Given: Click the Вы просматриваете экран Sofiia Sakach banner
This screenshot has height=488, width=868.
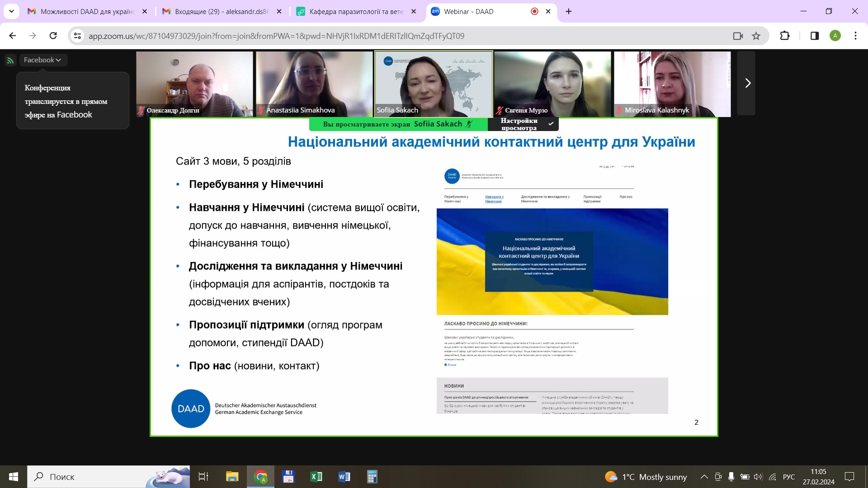Looking at the screenshot, I should 398,124.
